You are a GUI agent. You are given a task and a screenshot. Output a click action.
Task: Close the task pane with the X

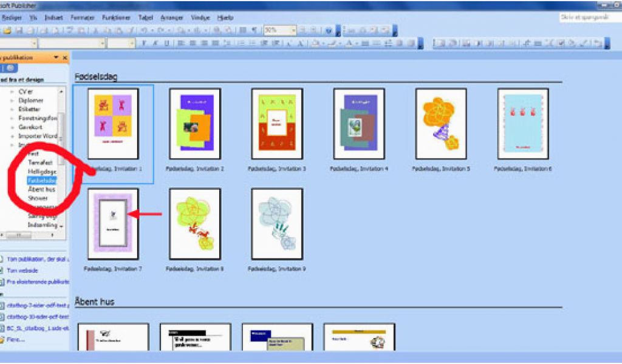coord(65,58)
